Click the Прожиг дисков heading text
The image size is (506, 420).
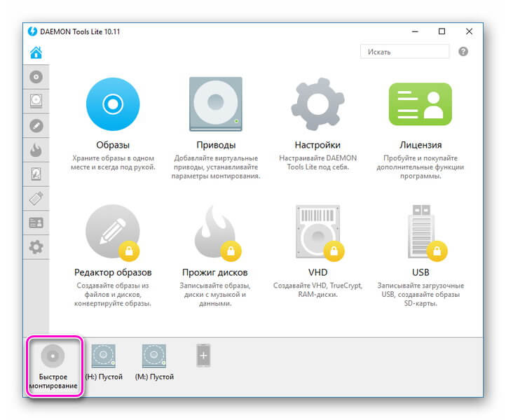215,272
